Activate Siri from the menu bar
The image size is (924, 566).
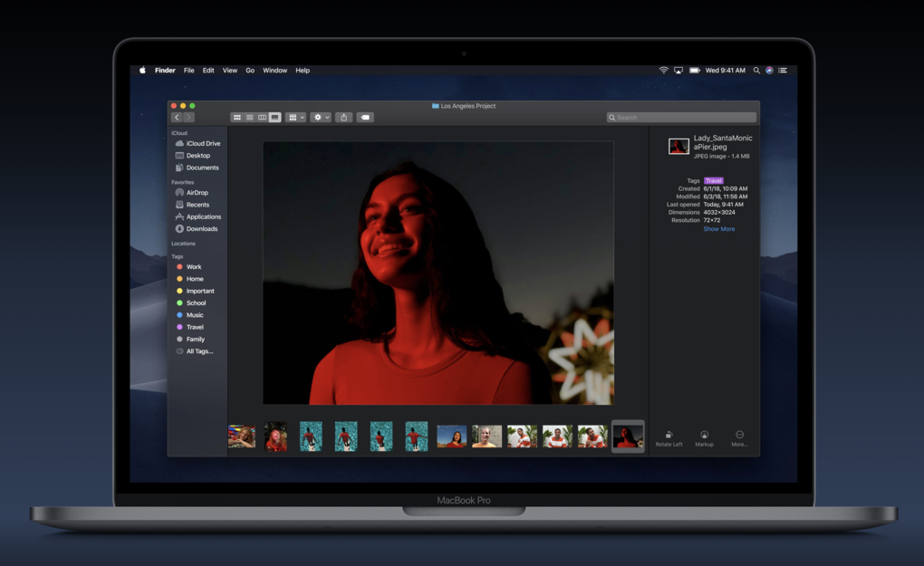(x=769, y=70)
